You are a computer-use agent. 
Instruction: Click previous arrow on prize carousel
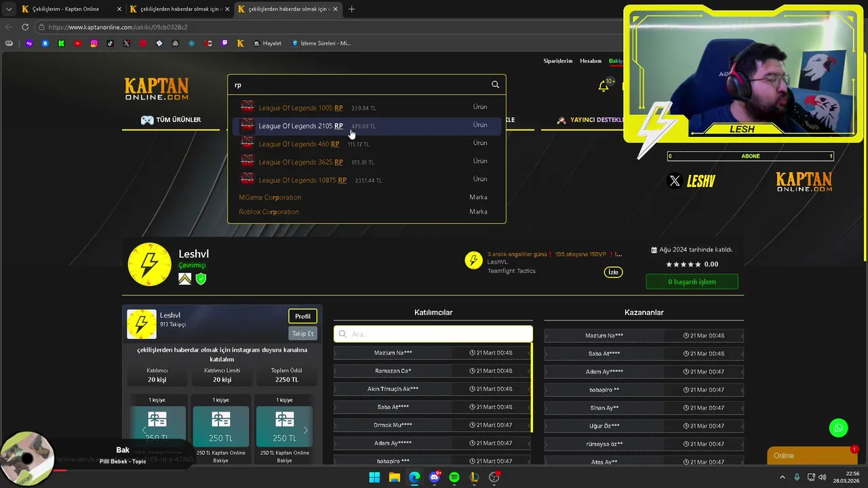pos(144,430)
